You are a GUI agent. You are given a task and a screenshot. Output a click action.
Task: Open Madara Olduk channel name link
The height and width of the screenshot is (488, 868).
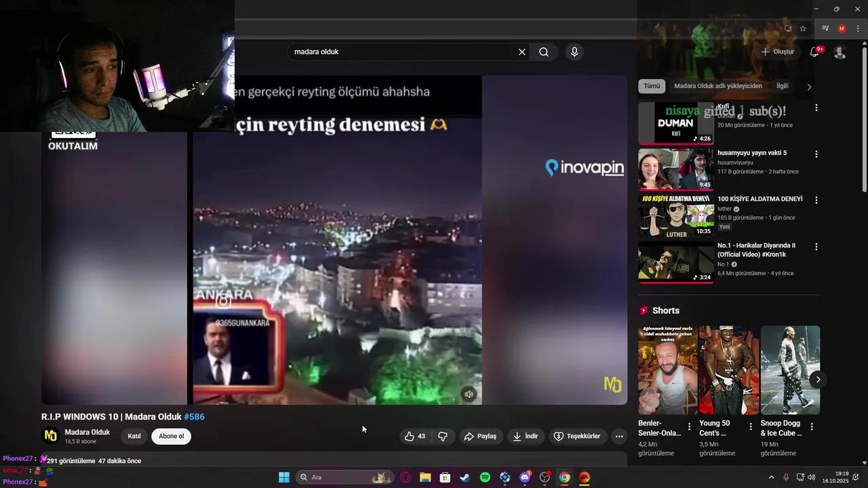87,432
